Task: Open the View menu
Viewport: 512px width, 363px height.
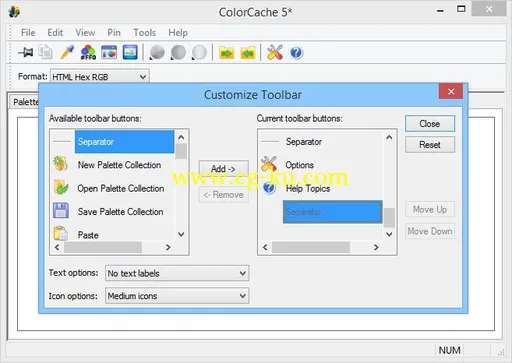Action: click(x=85, y=33)
